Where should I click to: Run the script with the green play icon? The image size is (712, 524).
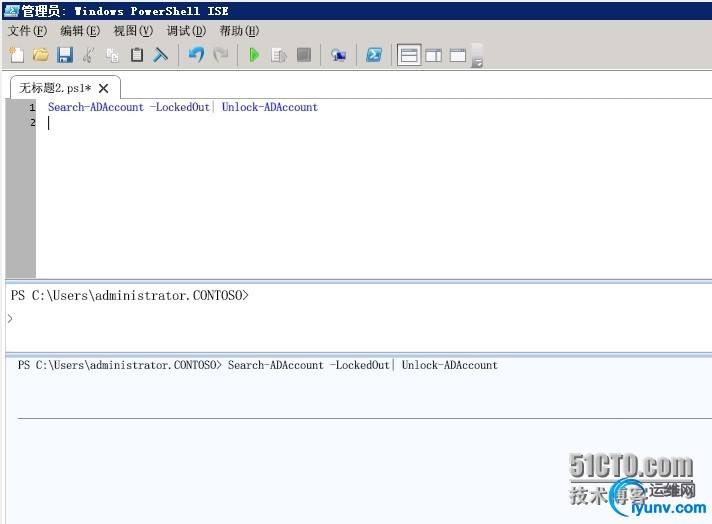point(254,55)
